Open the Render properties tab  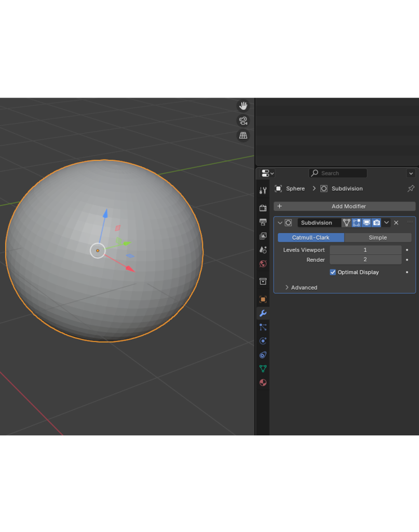coord(263,208)
